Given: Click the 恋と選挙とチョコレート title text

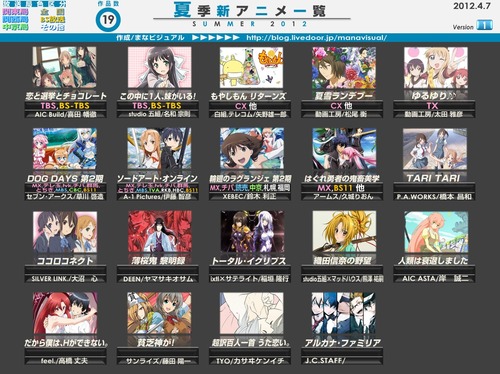Looking at the screenshot, I should point(66,96).
